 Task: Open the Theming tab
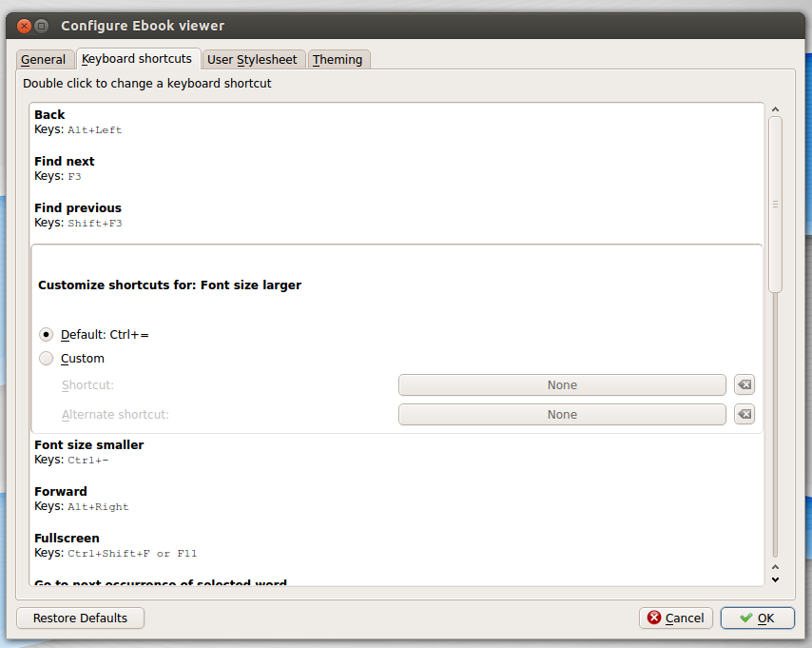point(338,60)
